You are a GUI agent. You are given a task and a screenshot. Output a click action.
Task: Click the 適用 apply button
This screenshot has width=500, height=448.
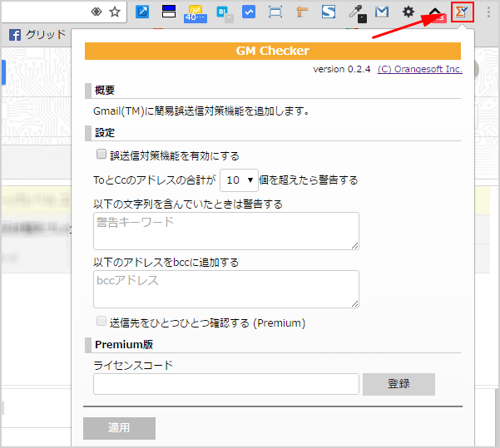(x=119, y=428)
